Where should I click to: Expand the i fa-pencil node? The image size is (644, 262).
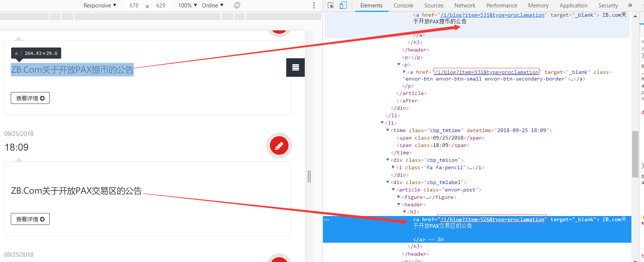(393, 167)
